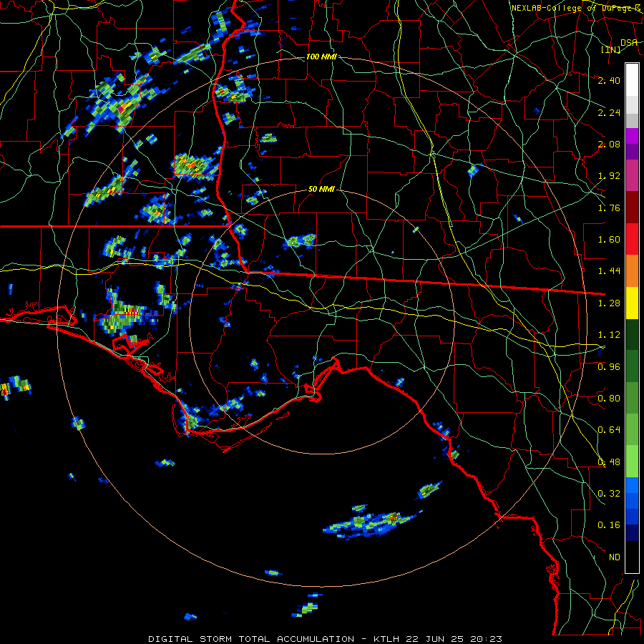Select the yellow swatch beside 1.28
Image resolution: width=644 pixels, height=644 pixels.
click(x=632, y=303)
